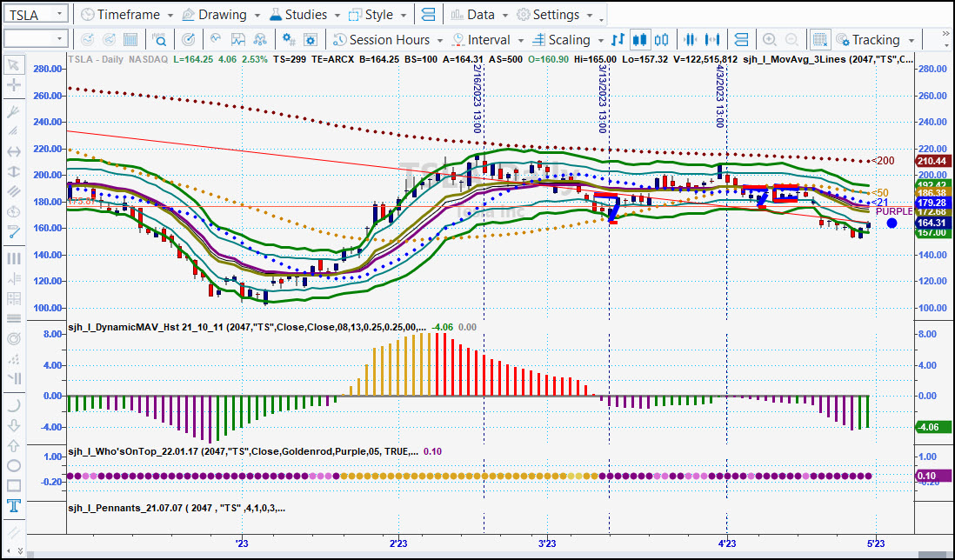Image resolution: width=955 pixels, height=560 pixels.
Task: Select the crosshair cursor tool
Action: pos(13,84)
